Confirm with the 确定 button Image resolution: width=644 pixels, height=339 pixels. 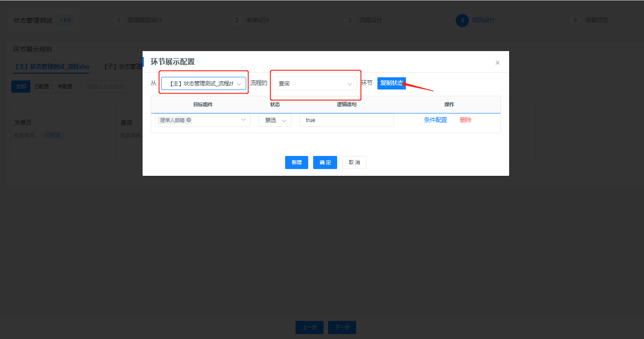click(325, 162)
